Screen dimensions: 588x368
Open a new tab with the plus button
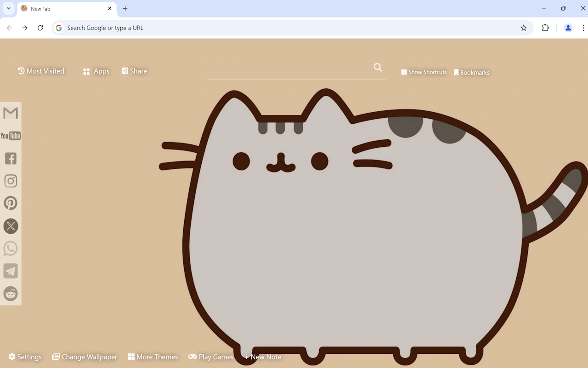pos(125,8)
